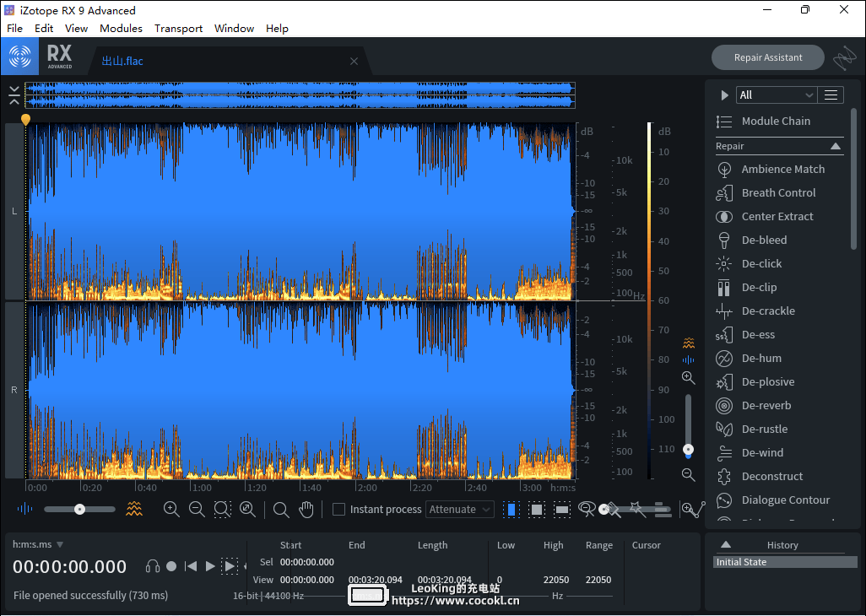Open the De-clip module
The height and width of the screenshot is (616, 866).
pos(747,288)
